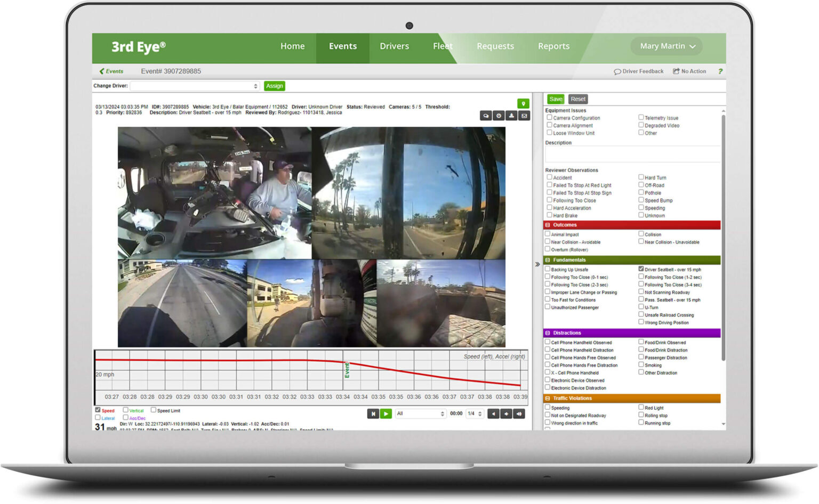
Task: Select the windshield road camera view
Action: tap(408, 193)
